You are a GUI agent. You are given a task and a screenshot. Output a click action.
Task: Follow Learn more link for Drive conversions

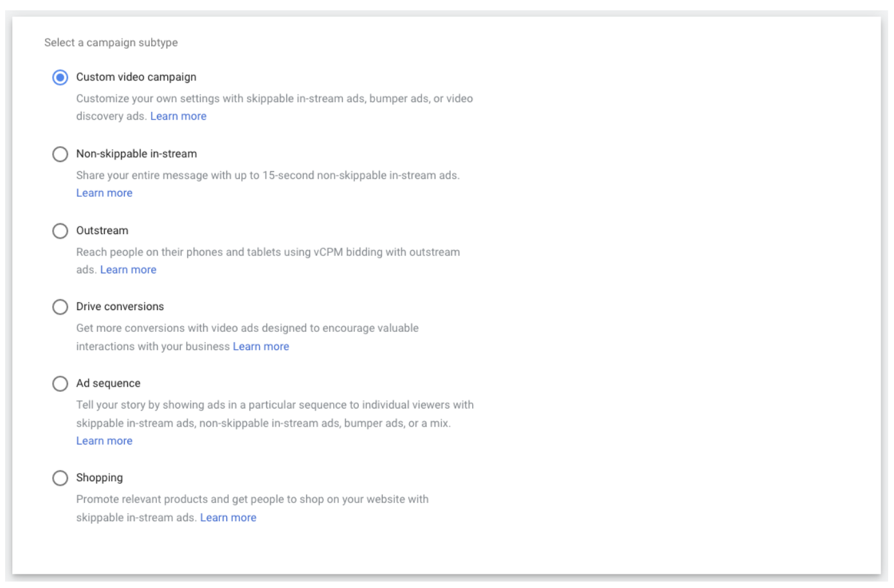260,346
